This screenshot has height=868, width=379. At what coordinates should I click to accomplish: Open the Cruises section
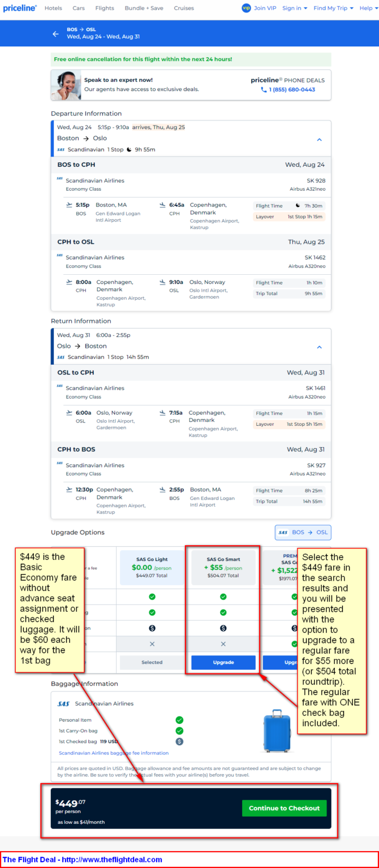pyautogui.click(x=184, y=8)
